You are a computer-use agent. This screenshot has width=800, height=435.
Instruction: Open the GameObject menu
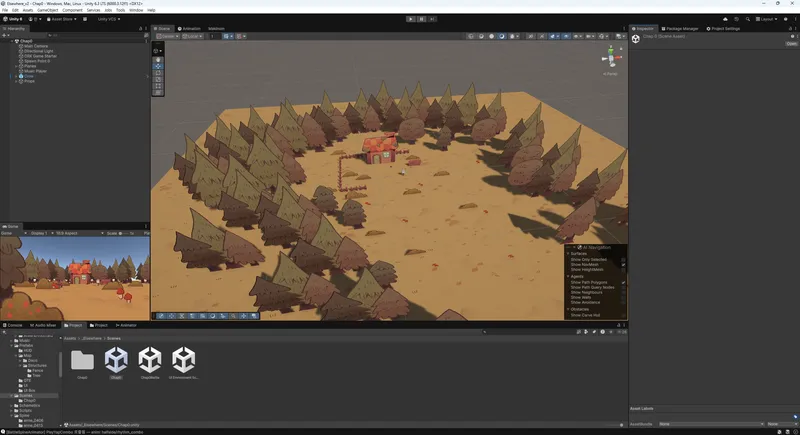click(x=50, y=10)
